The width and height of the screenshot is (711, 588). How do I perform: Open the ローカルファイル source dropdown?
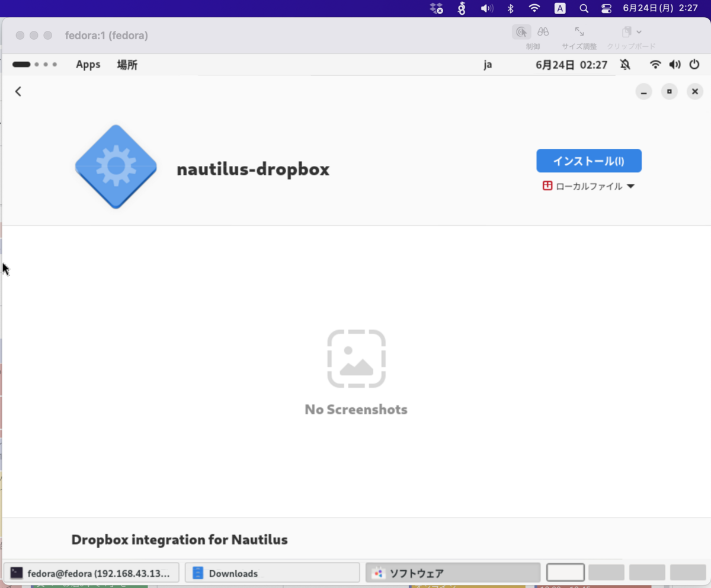[x=588, y=186]
